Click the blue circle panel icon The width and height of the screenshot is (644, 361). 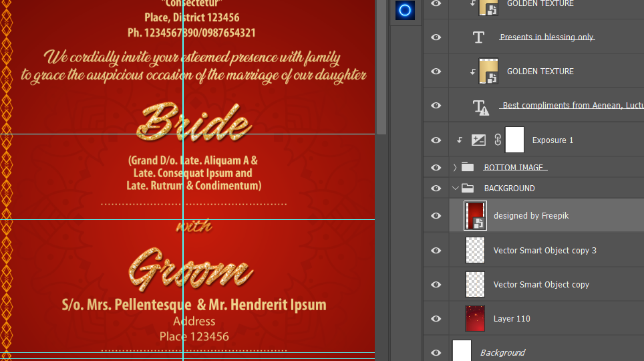[405, 10]
